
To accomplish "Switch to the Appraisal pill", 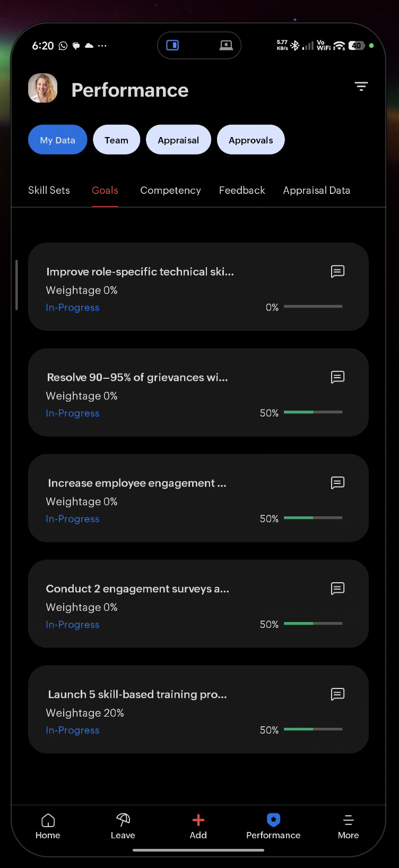I will (x=178, y=140).
